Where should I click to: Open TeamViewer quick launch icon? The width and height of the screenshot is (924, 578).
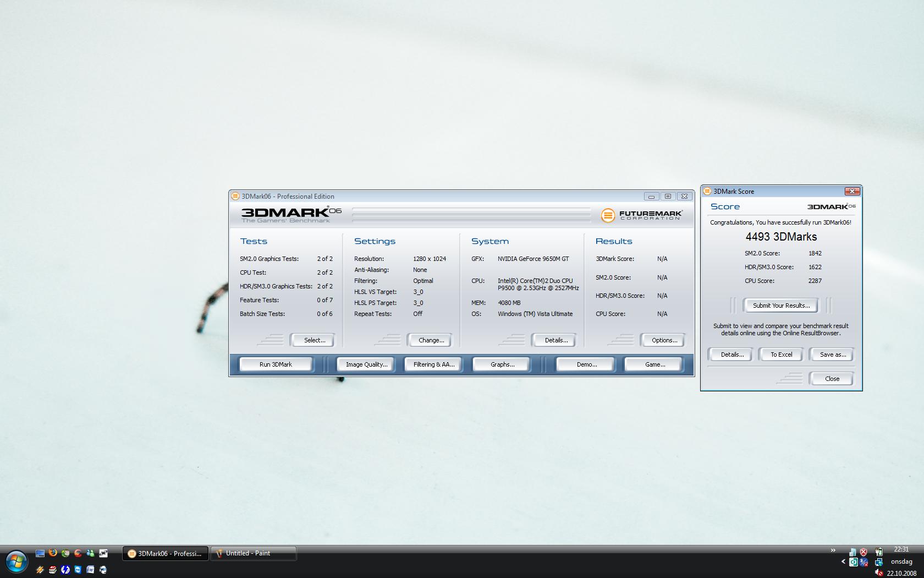click(x=78, y=570)
